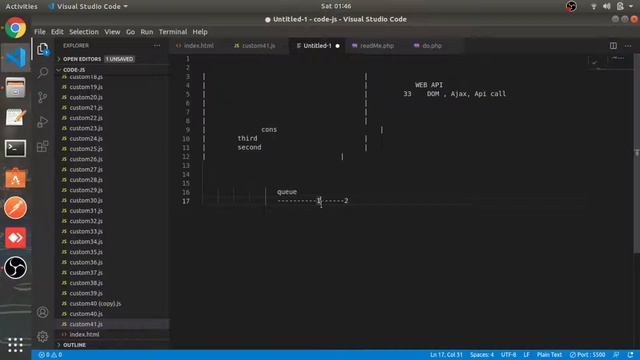Open AnyDesk from the dock

16,238
